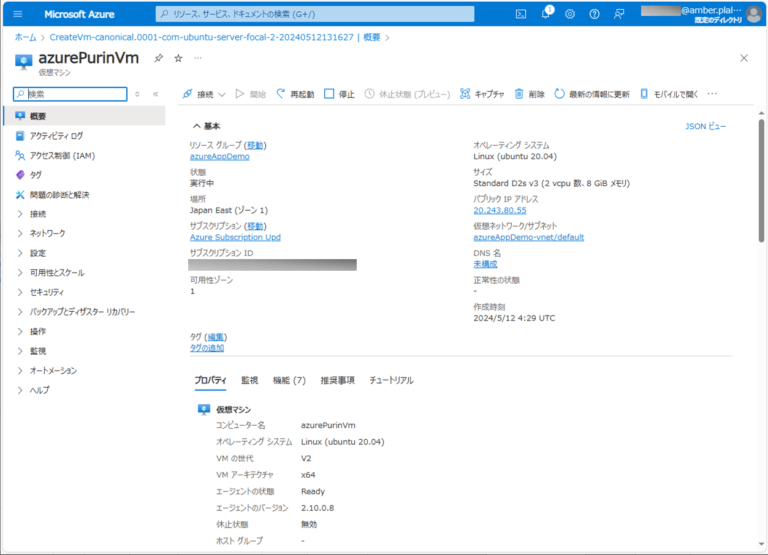This screenshot has height=555, width=768.
Task: Open public IP address 20.243.80.55 link
Action: (x=500, y=211)
